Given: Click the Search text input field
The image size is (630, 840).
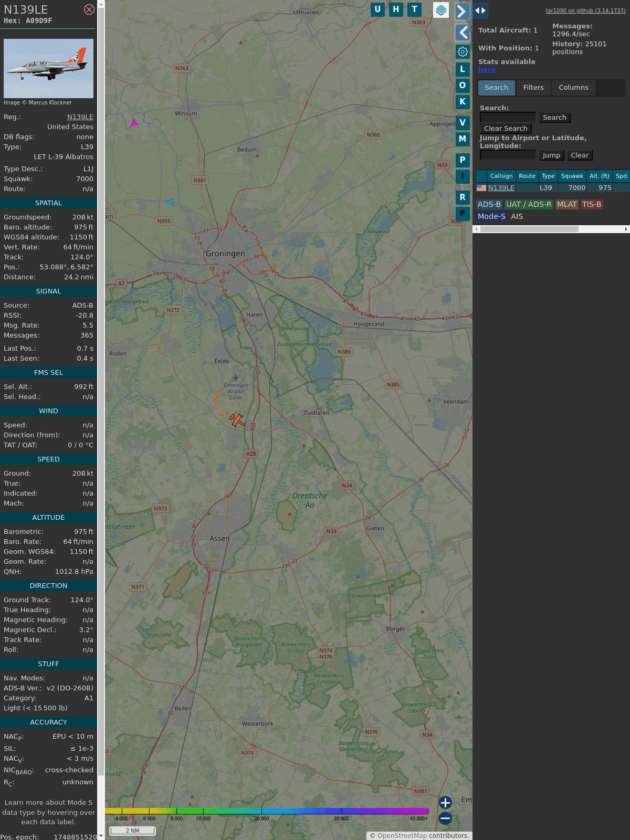Looking at the screenshot, I should 508,118.
